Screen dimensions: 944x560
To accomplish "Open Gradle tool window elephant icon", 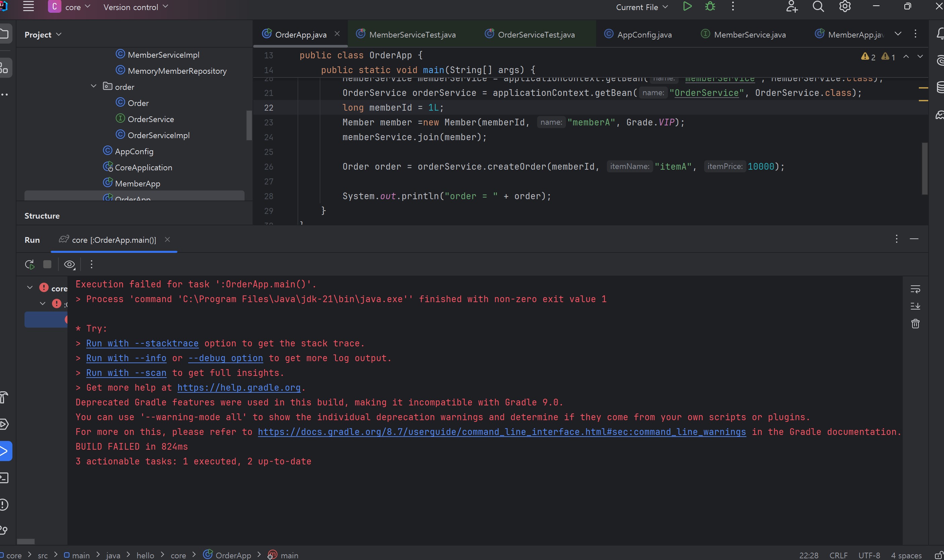I will click(x=940, y=115).
